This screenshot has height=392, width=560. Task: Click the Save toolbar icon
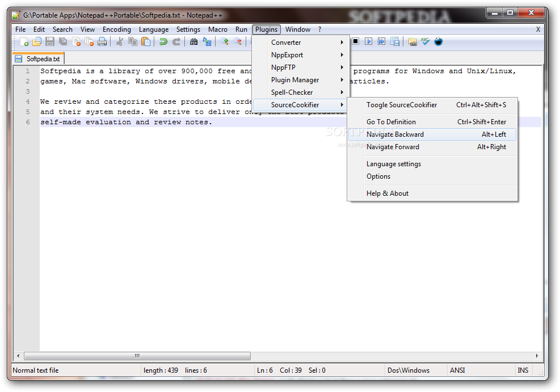pyautogui.click(x=50, y=42)
